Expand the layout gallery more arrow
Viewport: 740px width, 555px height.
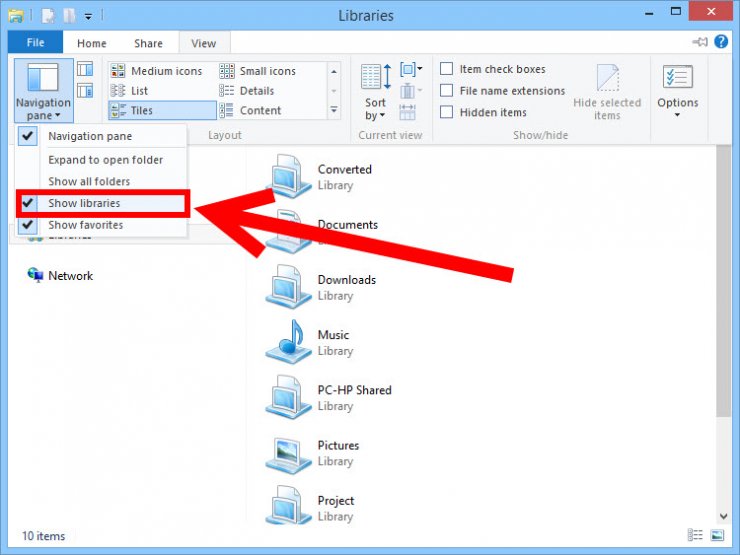click(x=334, y=110)
